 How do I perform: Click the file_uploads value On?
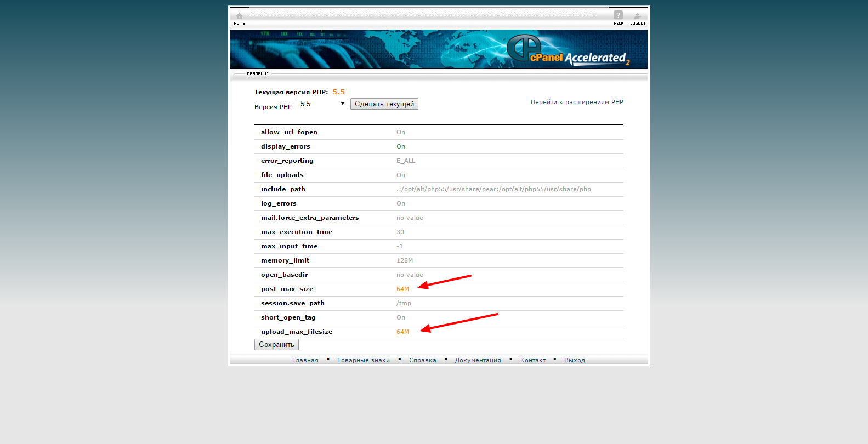tap(401, 175)
